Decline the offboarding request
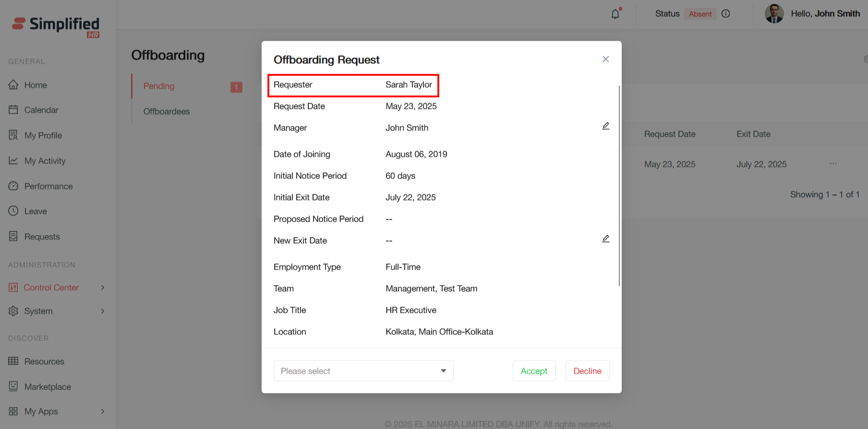Image resolution: width=868 pixels, height=429 pixels. [x=587, y=371]
